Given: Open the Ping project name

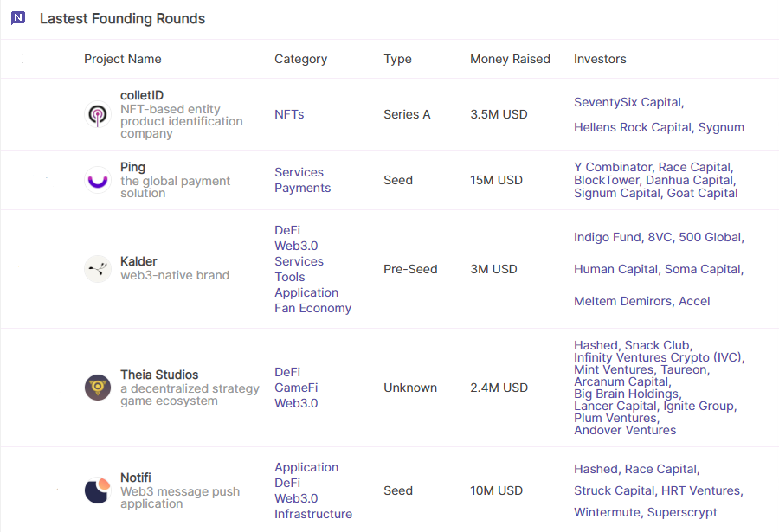Looking at the screenshot, I should [132, 168].
